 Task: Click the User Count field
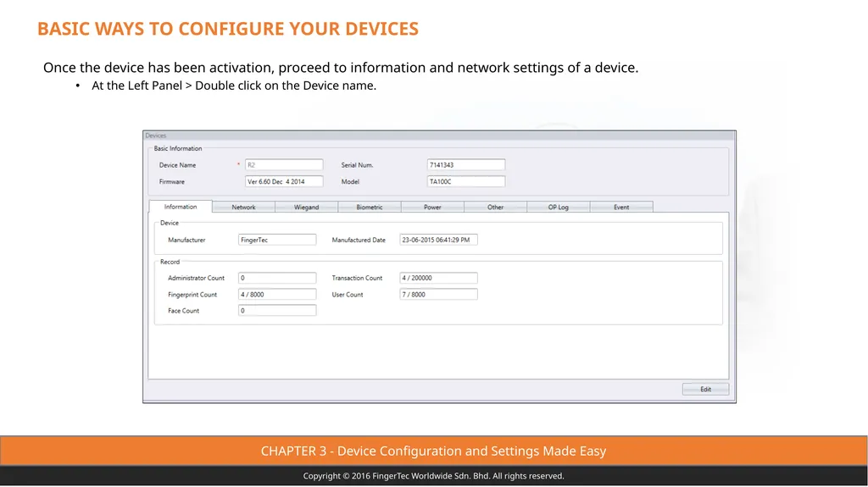(438, 295)
